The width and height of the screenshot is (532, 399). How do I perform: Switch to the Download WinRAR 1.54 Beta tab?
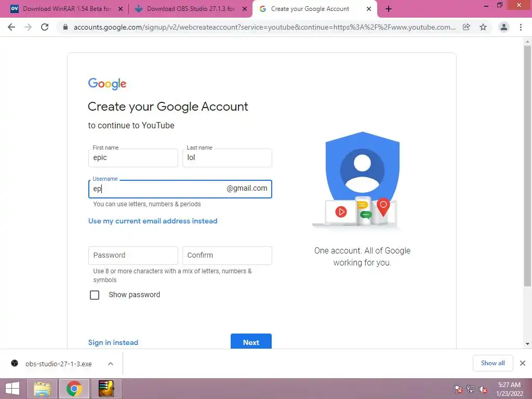[67, 9]
